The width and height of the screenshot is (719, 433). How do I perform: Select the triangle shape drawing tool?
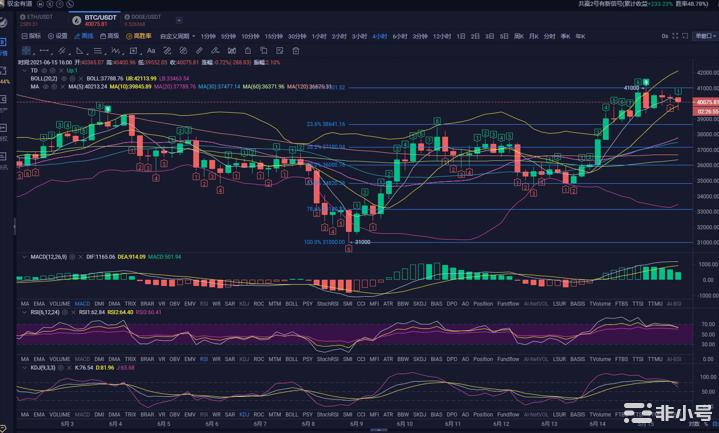(80, 50)
